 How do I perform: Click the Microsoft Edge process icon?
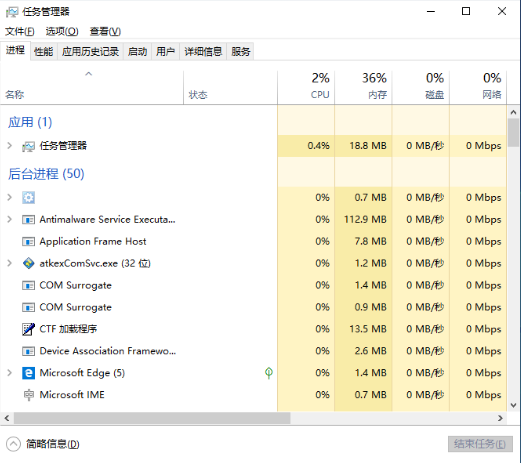tap(28, 373)
